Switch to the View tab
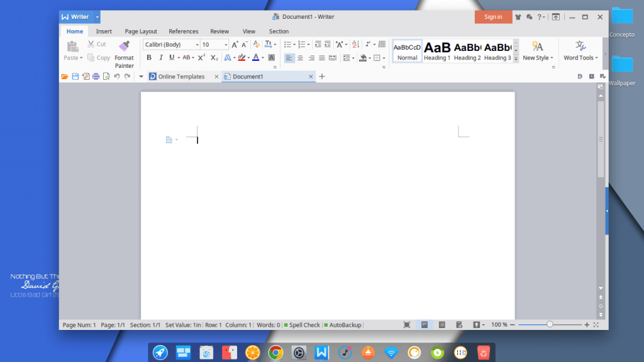This screenshot has height=362, width=644. pos(249,31)
